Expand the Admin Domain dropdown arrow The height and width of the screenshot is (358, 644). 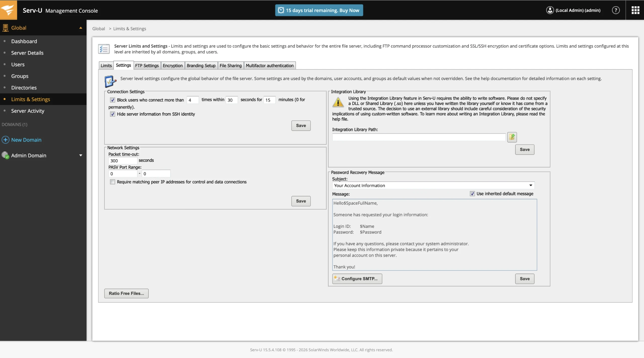point(81,155)
